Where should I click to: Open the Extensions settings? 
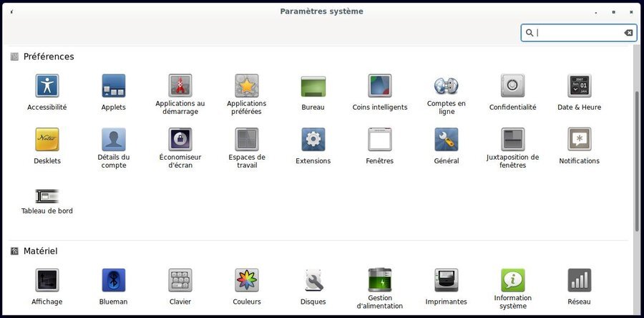pyautogui.click(x=313, y=140)
